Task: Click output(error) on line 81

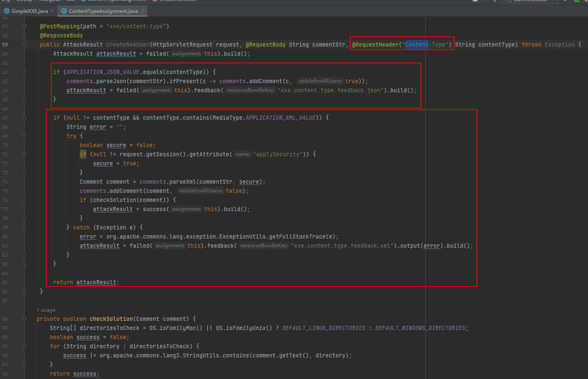Action: coord(422,246)
